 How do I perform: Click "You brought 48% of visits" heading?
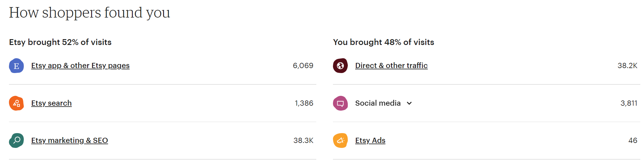point(383,42)
